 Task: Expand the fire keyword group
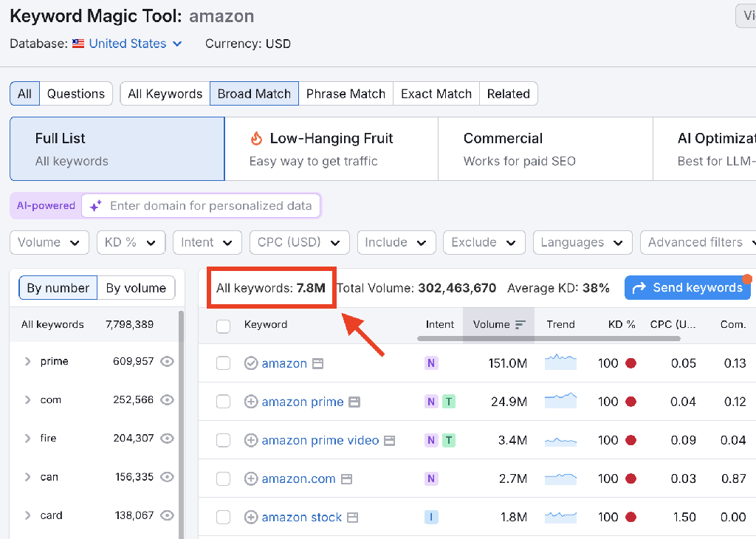(x=27, y=439)
